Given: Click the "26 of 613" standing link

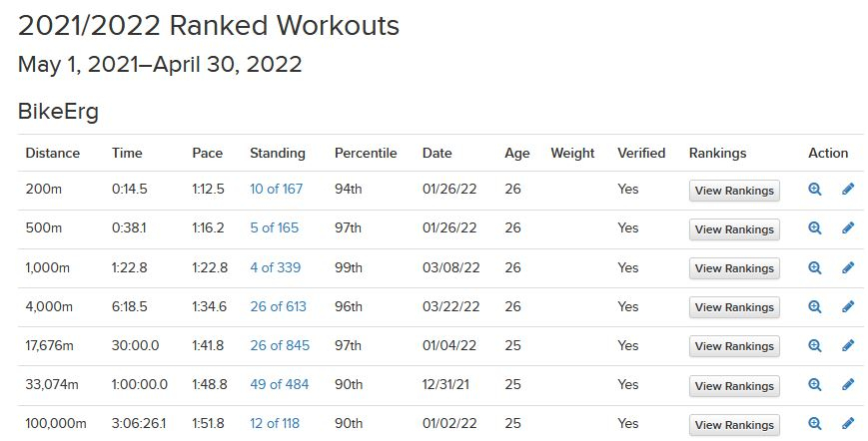Looking at the screenshot, I should pos(278,306).
